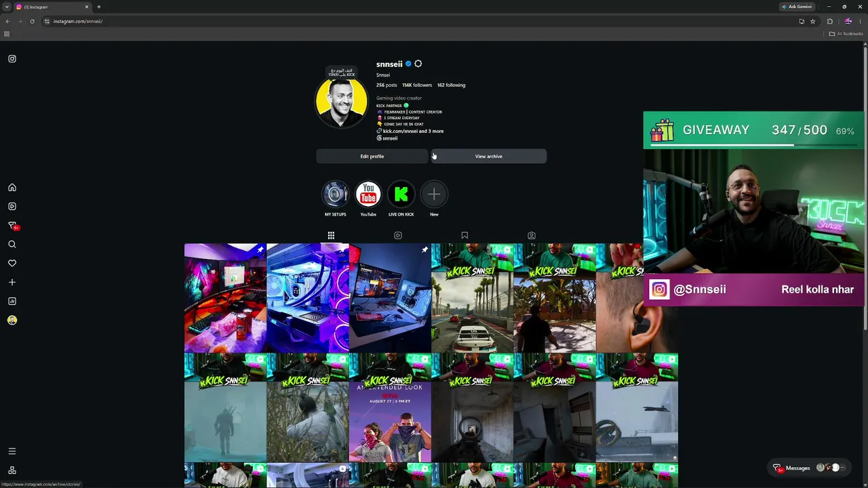Click the 256 posts count

[x=387, y=85]
